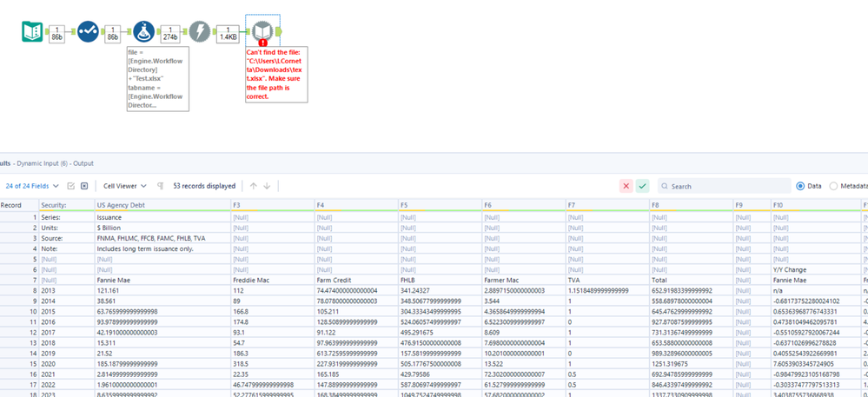This screenshot has width=868, height=397.
Task: Click the n/a cell in F10
Action: 815,291
